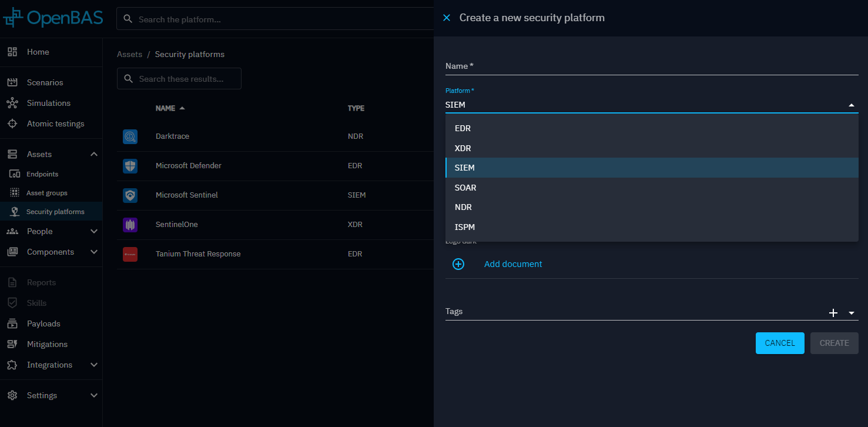Image resolution: width=868 pixels, height=427 pixels.
Task: Pick ISPM in the dropdown list
Action: pyautogui.click(x=464, y=227)
